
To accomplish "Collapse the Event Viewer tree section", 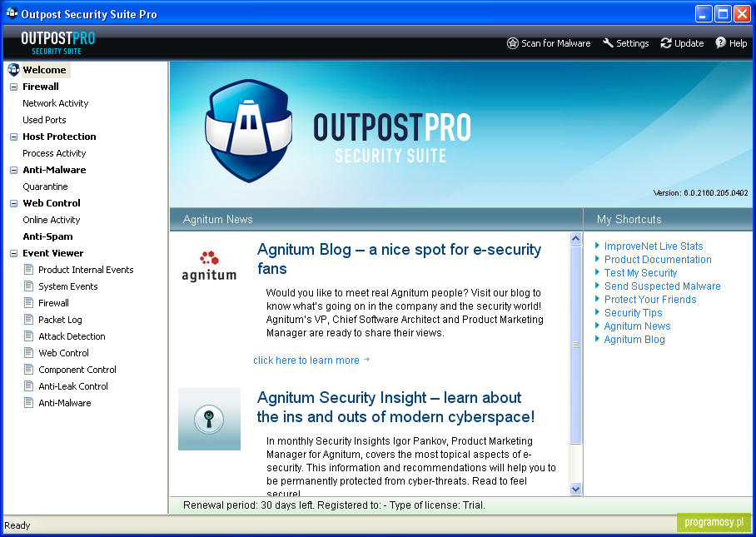I will (13, 254).
